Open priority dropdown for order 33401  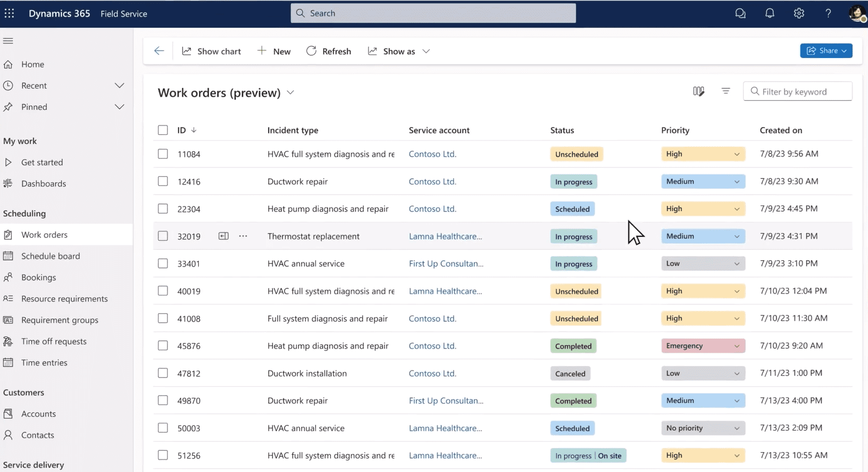[703, 263]
